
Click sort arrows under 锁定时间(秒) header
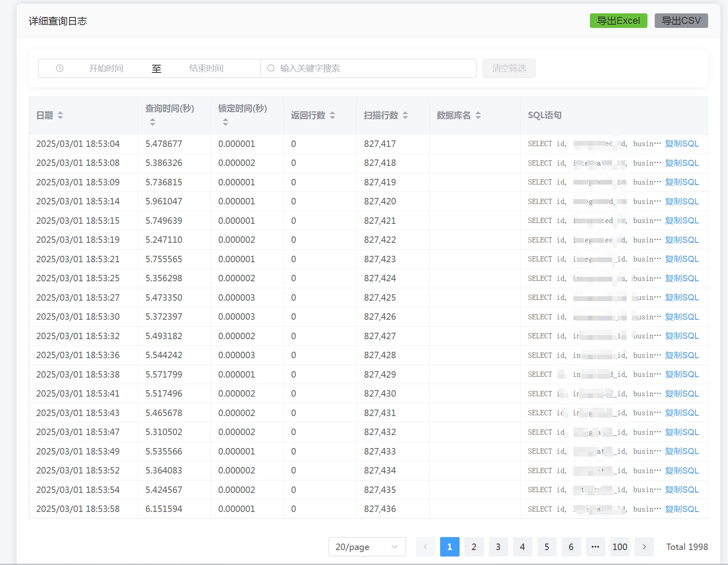point(226,122)
